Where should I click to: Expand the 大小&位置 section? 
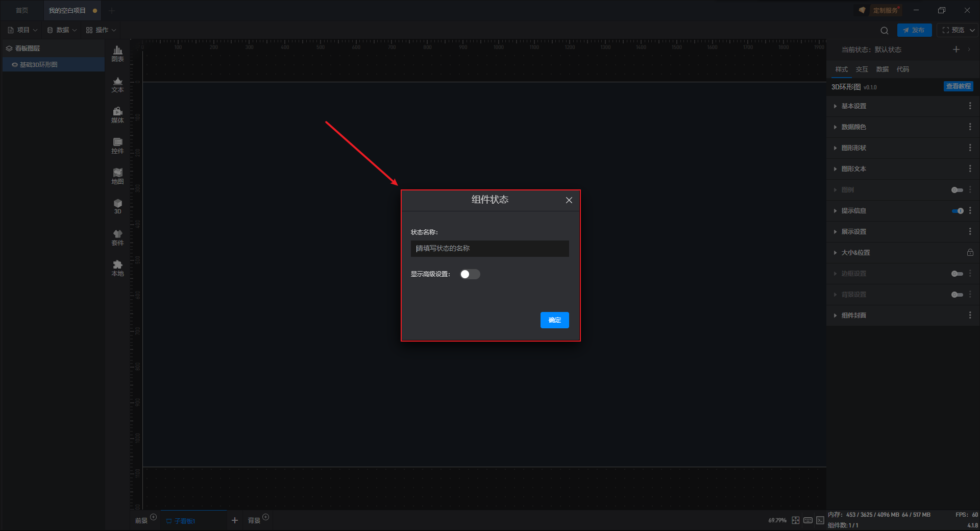835,253
